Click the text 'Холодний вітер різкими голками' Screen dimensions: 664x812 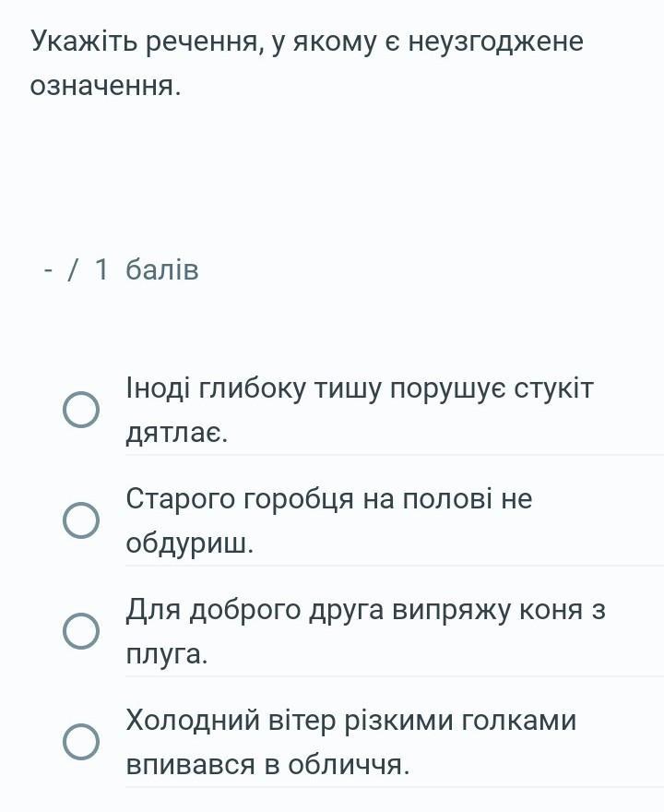(351, 720)
